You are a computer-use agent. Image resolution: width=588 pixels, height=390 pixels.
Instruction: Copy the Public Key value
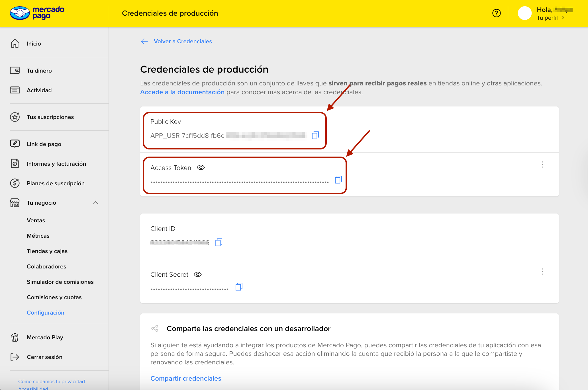click(x=315, y=135)
